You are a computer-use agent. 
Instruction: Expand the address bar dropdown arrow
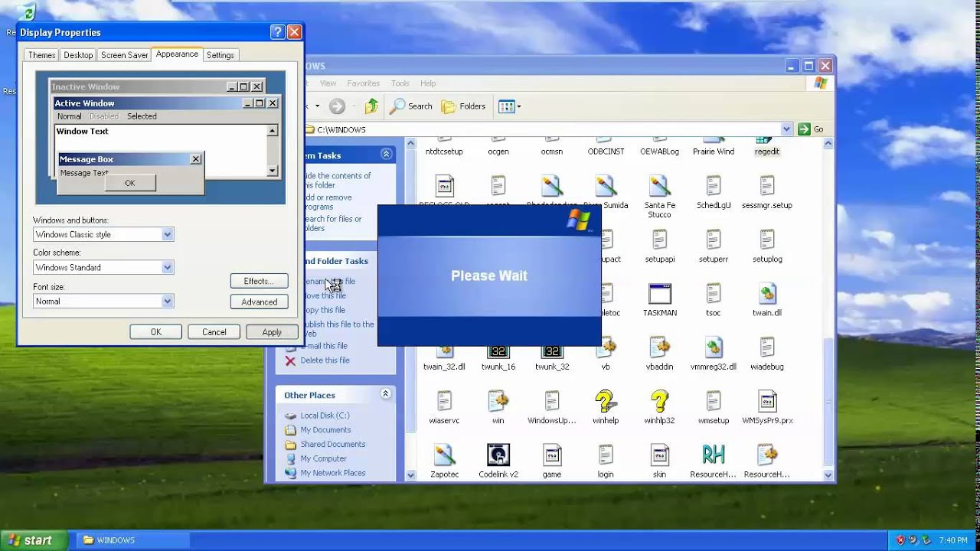tap(786, 129)
